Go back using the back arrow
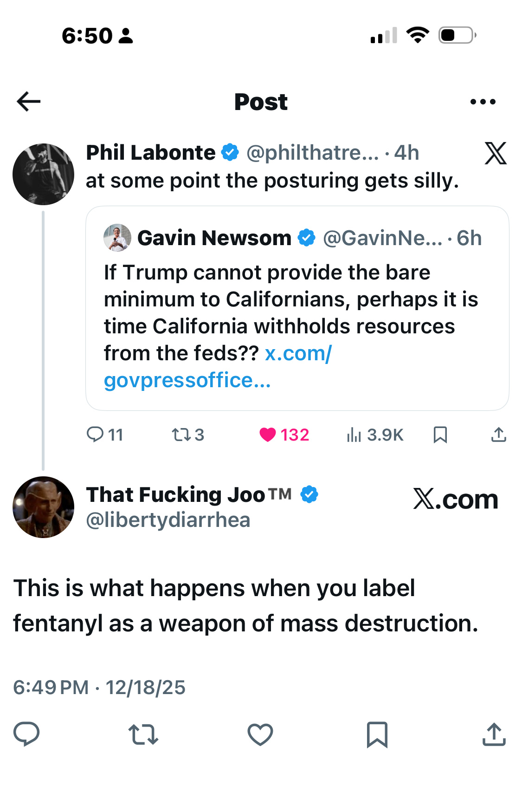522x812 pixels. (29, 102)
